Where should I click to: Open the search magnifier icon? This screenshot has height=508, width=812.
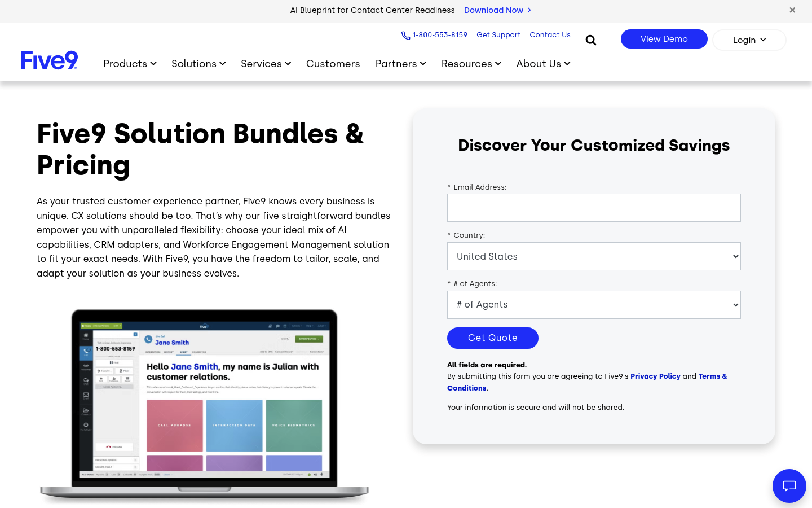pos(591,40)
